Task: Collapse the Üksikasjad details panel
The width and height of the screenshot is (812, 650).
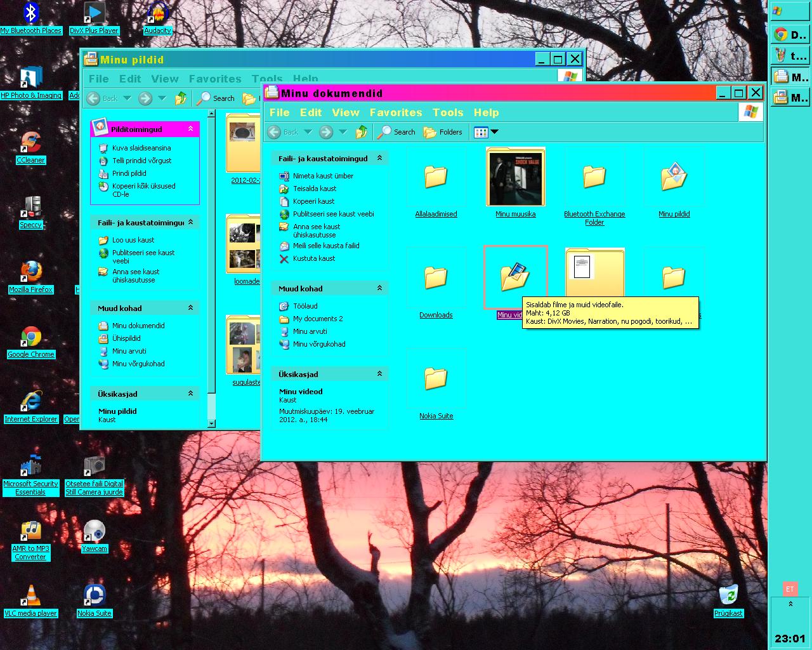Action: (x=379, y=374)
